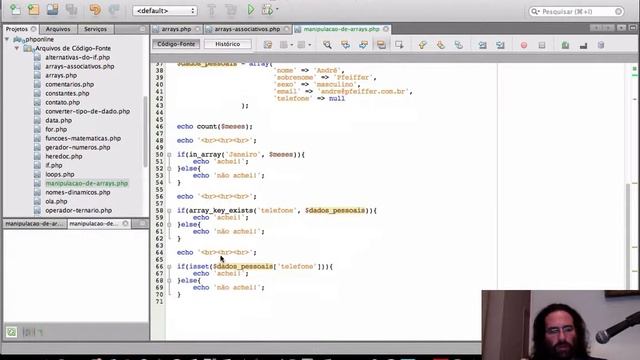Image resolution: width=640 pixels, height=360 pixels.
Task: Open the arrays-associativos.php editor tab
Action: [x=247, y=29]
